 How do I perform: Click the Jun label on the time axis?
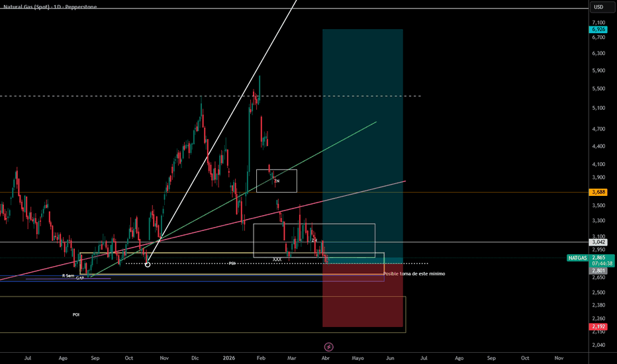[x=390, y=358]
